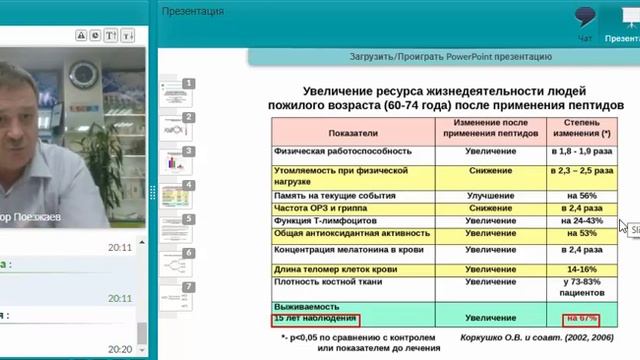Click the '14-16%' cell
640x360 pixels.
[x=582, y=269]
